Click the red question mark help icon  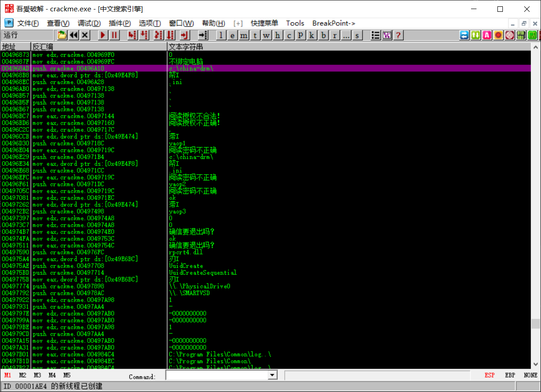(x=398, y=35)
